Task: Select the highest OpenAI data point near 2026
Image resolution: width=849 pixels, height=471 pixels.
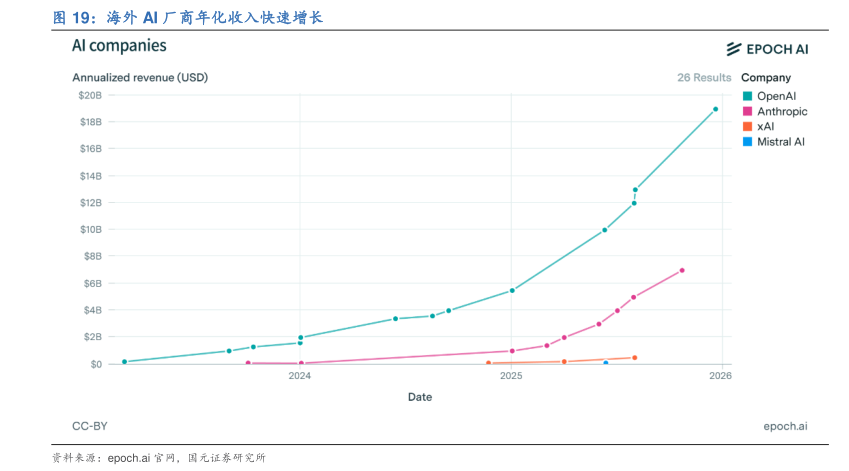Action: click(x=715, y=109)
